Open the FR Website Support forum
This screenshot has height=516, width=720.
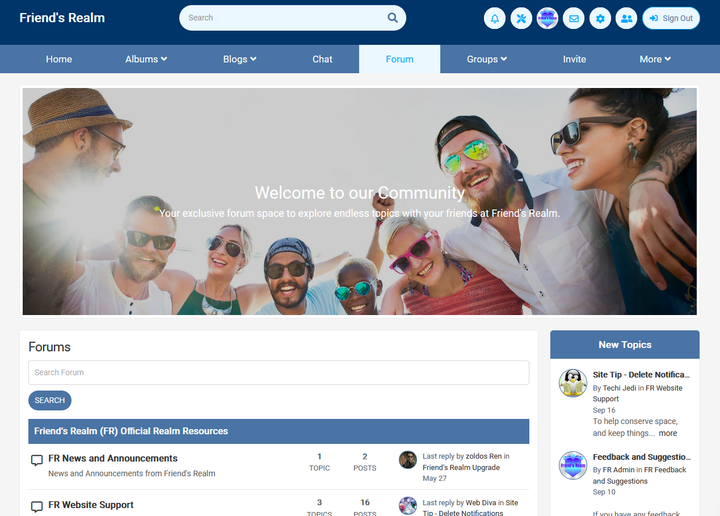point(91,505)
